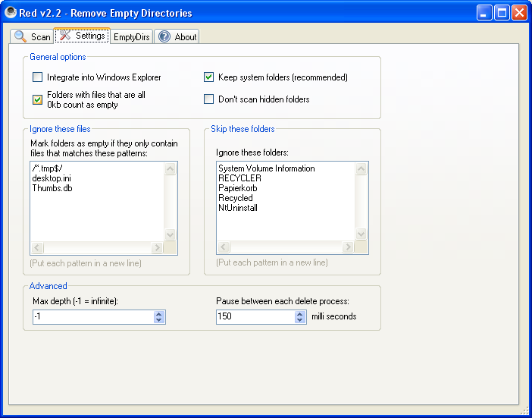
Task: Uncheck Folders with 0kb files count as empty
Action: click(x=37, y=99)
